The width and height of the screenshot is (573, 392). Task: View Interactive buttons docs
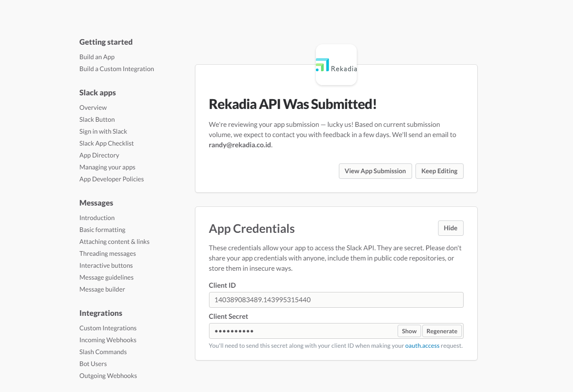coord(106,266)
